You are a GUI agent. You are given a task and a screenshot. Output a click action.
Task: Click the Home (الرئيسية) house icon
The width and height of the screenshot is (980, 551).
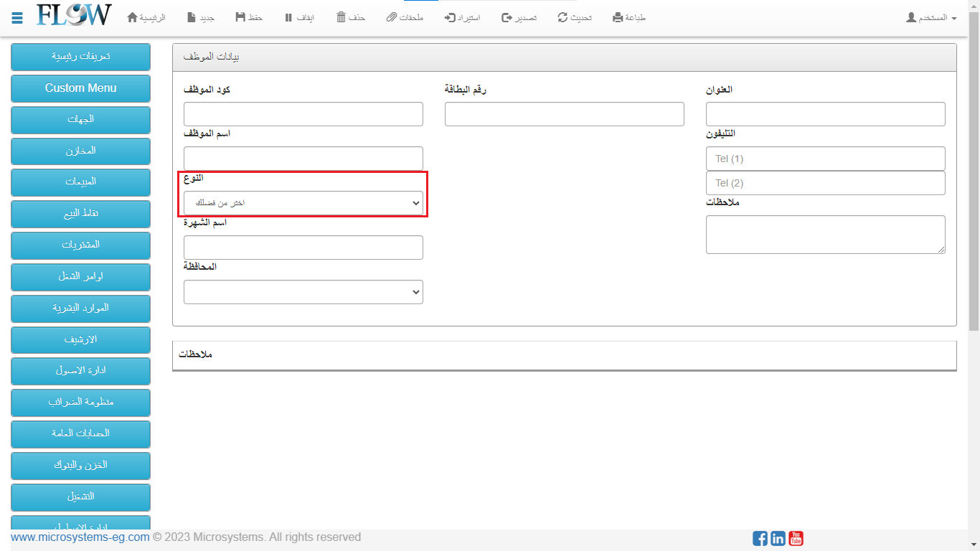pyautogui.click(x=133, y=17)
